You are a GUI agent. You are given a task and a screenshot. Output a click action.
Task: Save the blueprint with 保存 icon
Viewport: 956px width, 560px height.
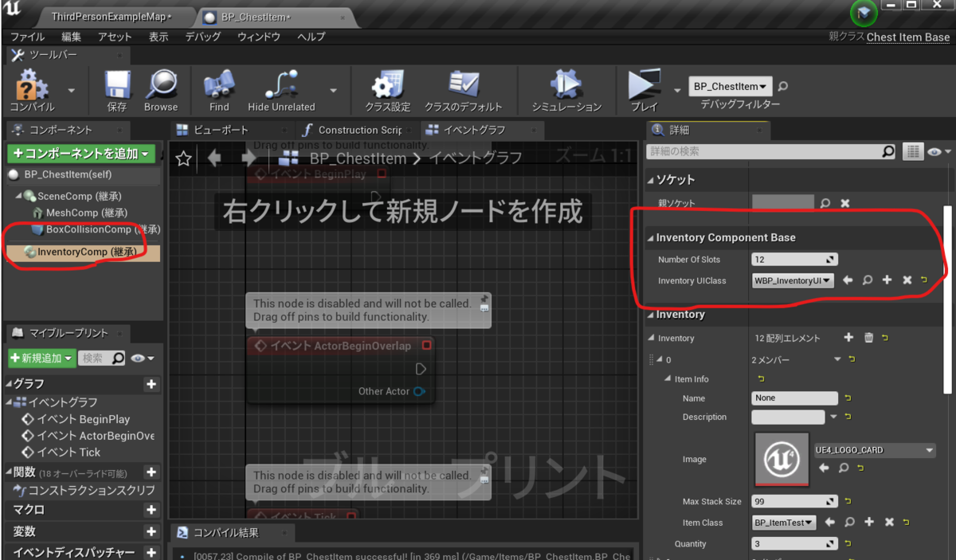click(x=117, y=86)
